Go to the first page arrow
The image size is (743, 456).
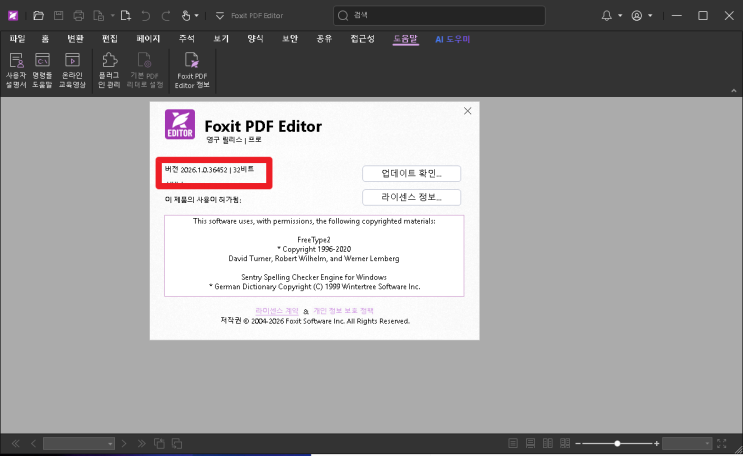(15, 444)
